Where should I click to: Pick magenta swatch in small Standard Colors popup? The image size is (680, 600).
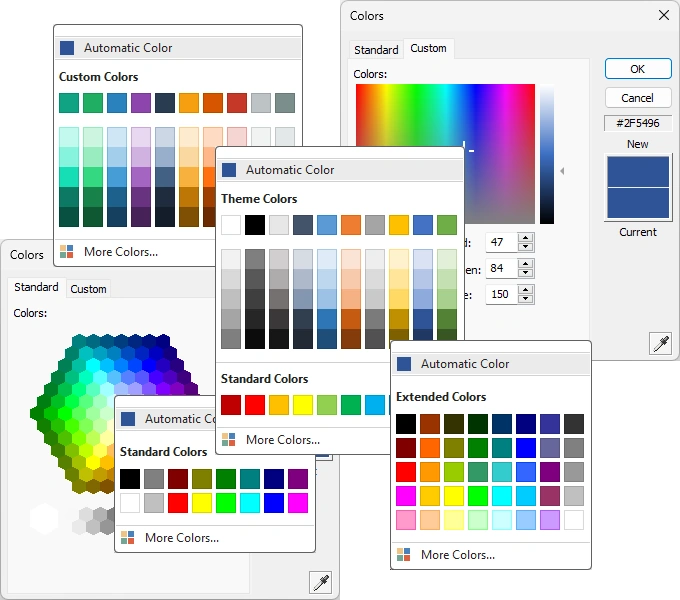tap(298, 503)
